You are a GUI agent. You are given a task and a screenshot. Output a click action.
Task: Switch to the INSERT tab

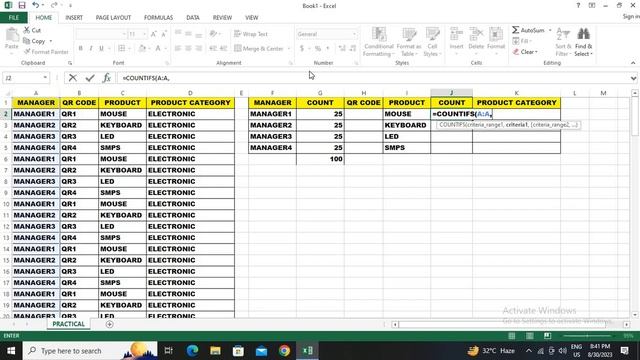pos(74,18)
